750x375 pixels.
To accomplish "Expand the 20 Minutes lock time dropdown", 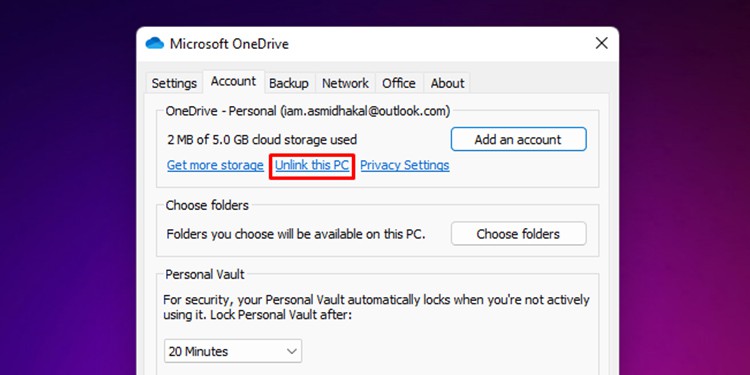I will point(233,351).
